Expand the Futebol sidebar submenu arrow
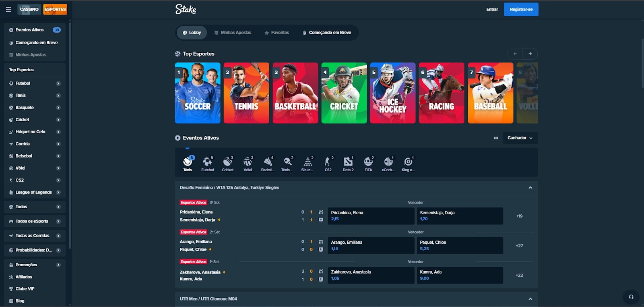The image size is (644, 307). 58,83
